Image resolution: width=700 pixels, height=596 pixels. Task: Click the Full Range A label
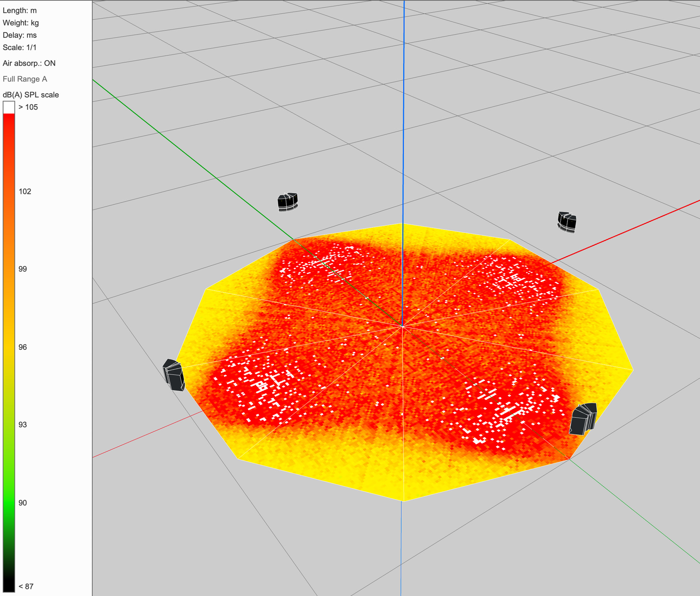[x=25, y=79]
